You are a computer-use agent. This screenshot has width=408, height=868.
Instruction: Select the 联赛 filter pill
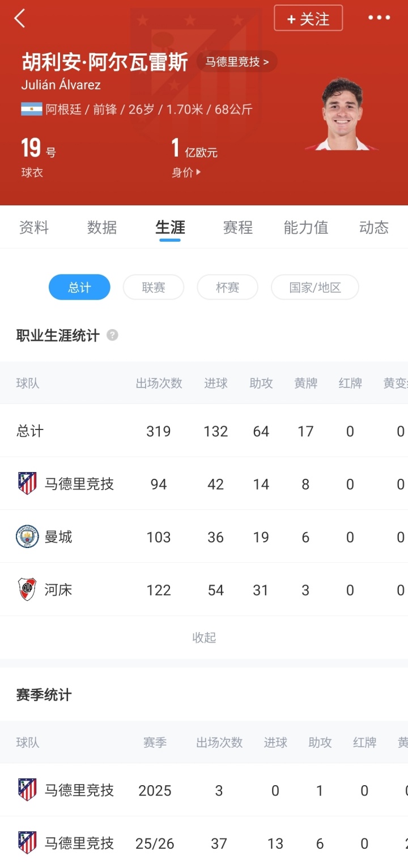154,287
